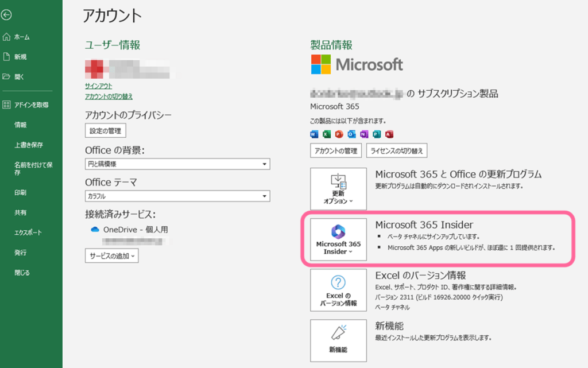The height and width of the screenshot is (368, 588).
Task: Click the バージョン 2311 build text
Action: pyautogui.click(x=439, y=297)
